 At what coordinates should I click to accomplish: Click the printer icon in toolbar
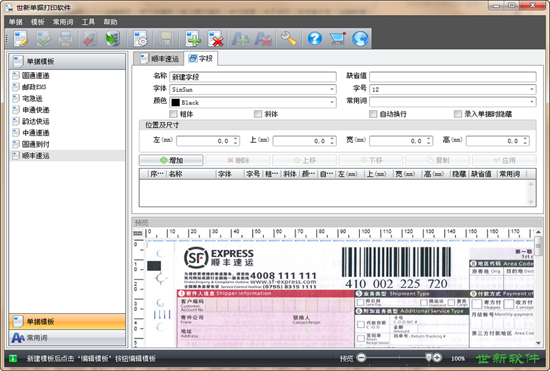(x=65, y=39)
